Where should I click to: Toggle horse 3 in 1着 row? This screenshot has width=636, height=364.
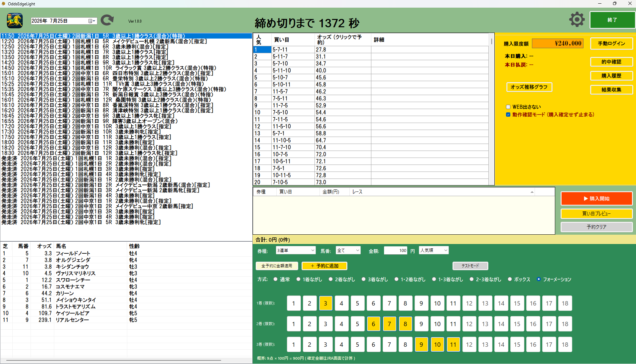click(x=325, y=303)
